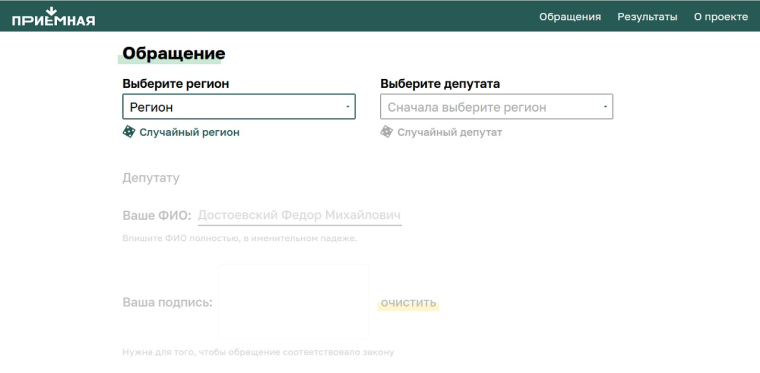The image size is (760, 373).
Task: Open the Сначала выберите регион dropdown
Action: point(496,107)
